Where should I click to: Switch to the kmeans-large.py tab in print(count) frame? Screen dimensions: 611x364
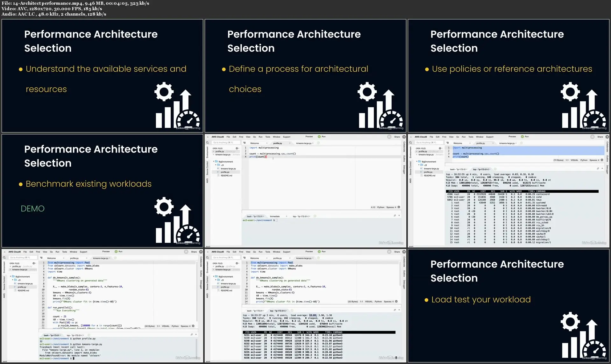304,143
